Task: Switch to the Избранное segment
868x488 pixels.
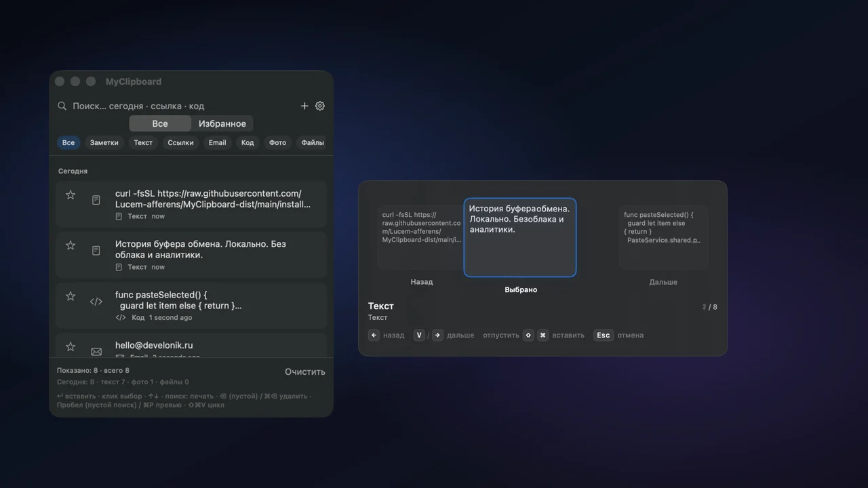Action: point(222,123)
